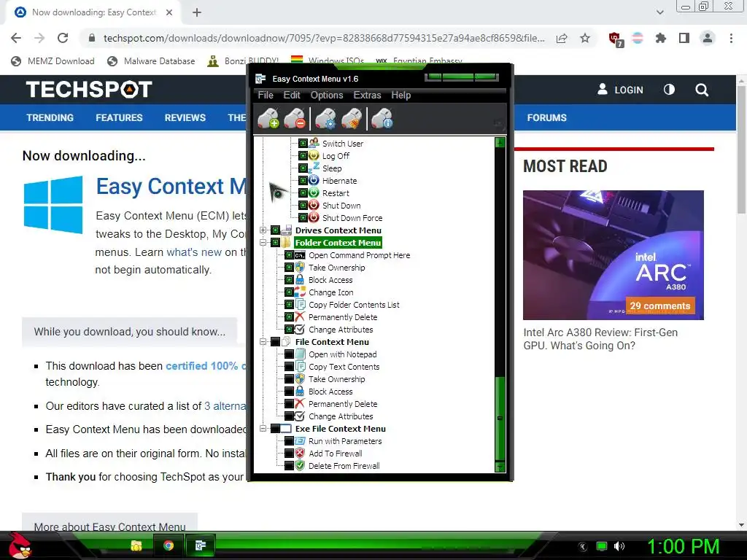This screenshot has height=560, width=747.
Task: Open Chrome tab search dropdown arrow
Action: pos(659,12)
